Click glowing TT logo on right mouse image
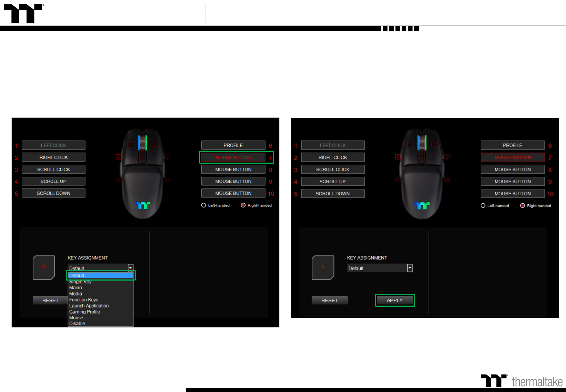 (x=422, y=206)
